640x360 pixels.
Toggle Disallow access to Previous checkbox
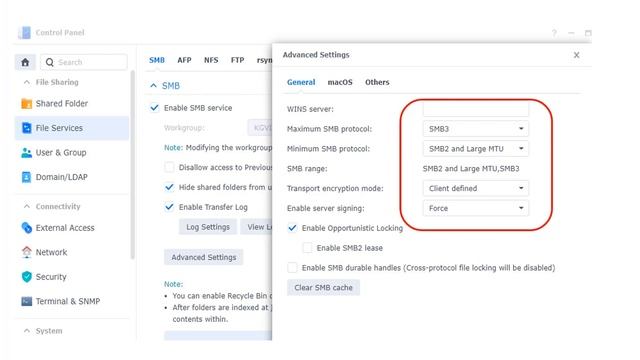point(169,167)
